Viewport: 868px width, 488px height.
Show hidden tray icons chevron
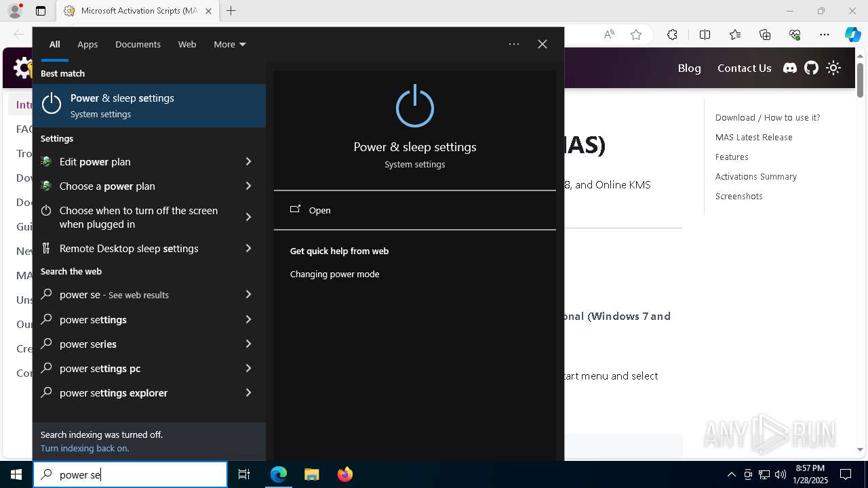tap(731, 474)
